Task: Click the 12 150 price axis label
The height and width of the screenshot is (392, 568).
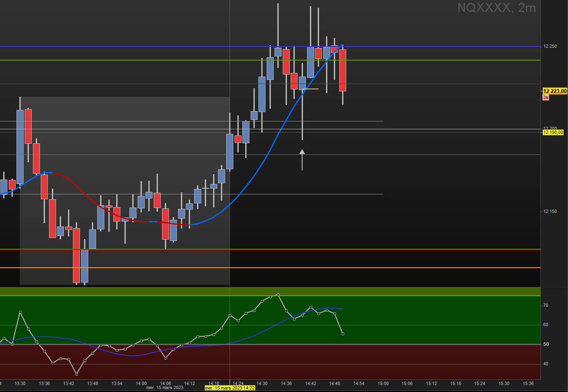Action: (550, 211)
